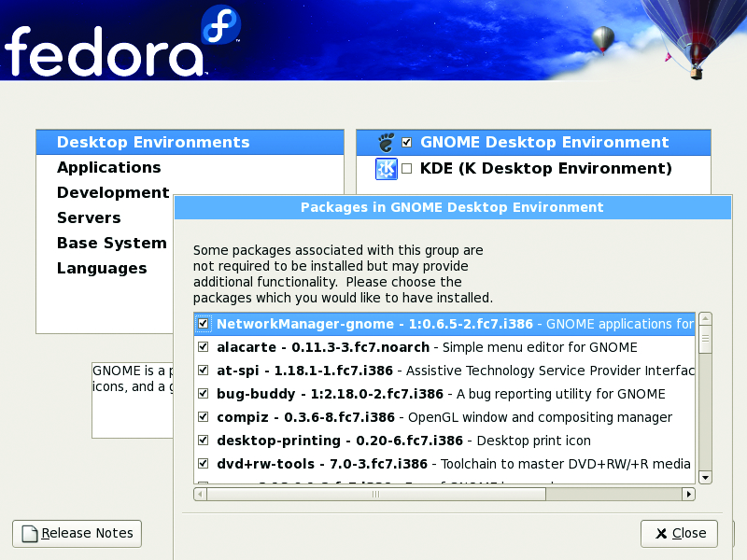
Task: Select the desktop-printing package row
Action: pos(403,441)
